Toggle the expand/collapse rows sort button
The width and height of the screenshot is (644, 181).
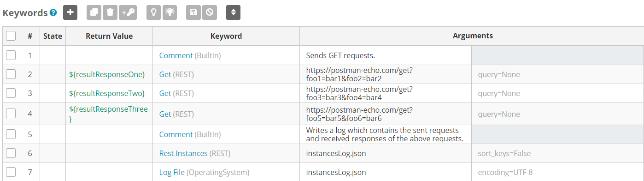(233, 12)
